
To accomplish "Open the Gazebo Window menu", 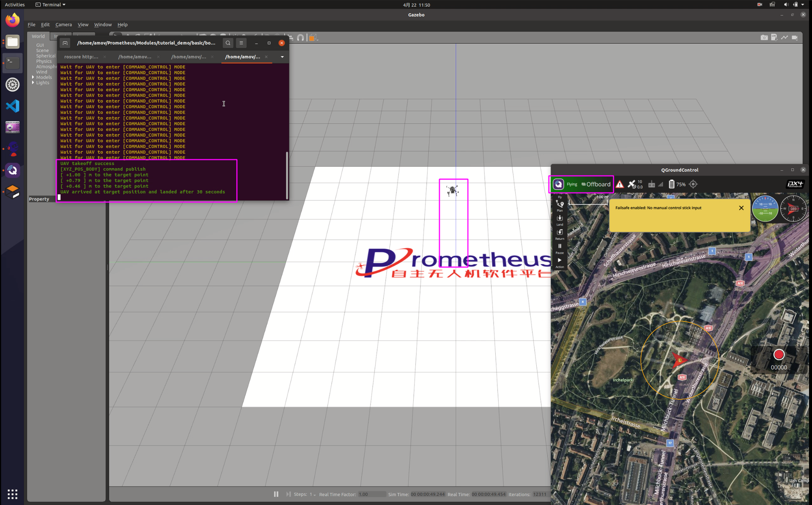I will pyautogui.click(x=103, y=25).
